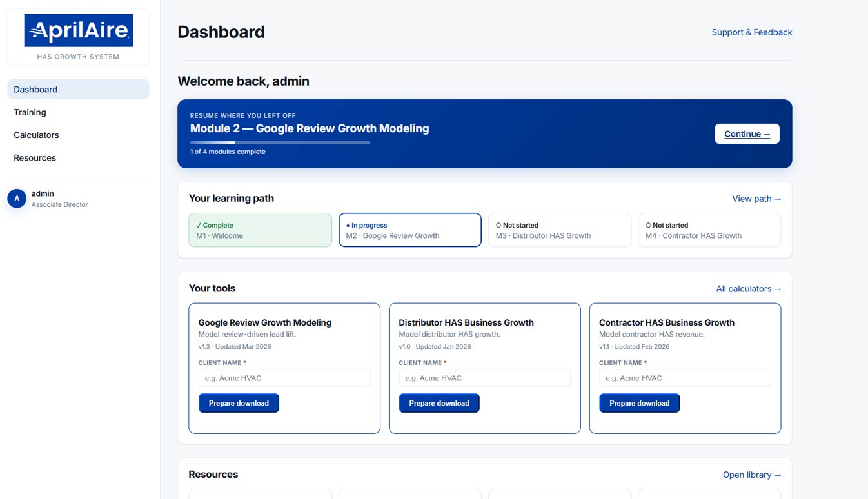Select the M3 Distributor HAS Growth card
Viewport: 868px width, 499px height.
[560, 230]
